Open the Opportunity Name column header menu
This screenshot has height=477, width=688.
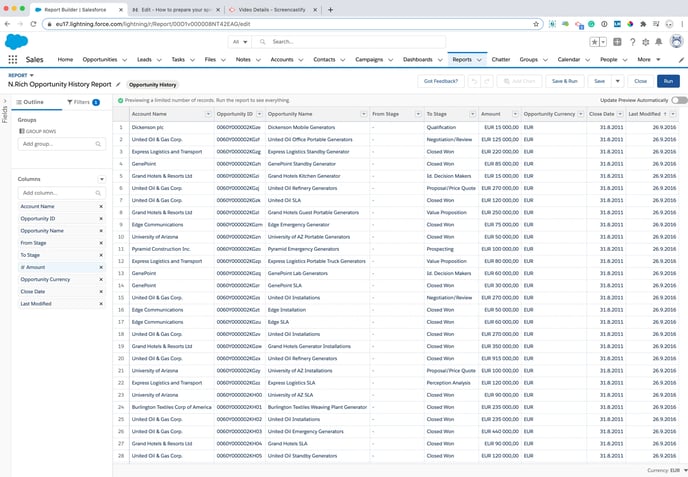click(x=363, y=114)
